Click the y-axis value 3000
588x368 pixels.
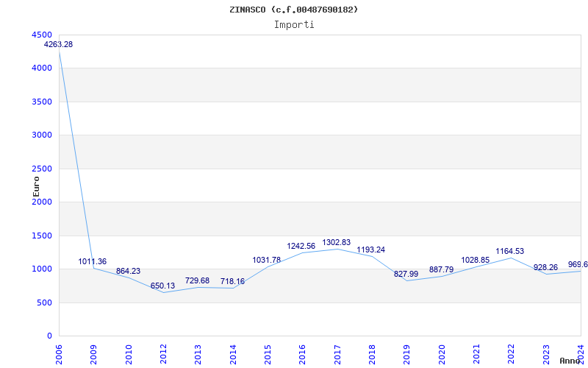tap(42, 135)
